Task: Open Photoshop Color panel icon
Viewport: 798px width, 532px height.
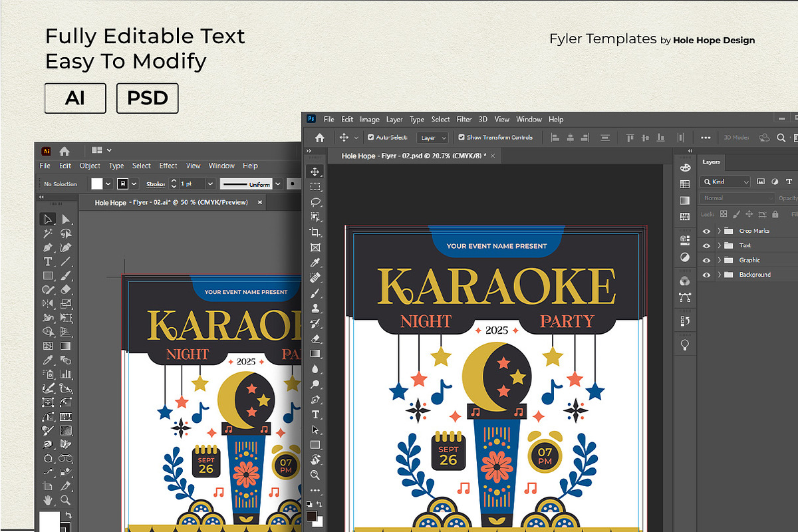Action: [685, 168]
